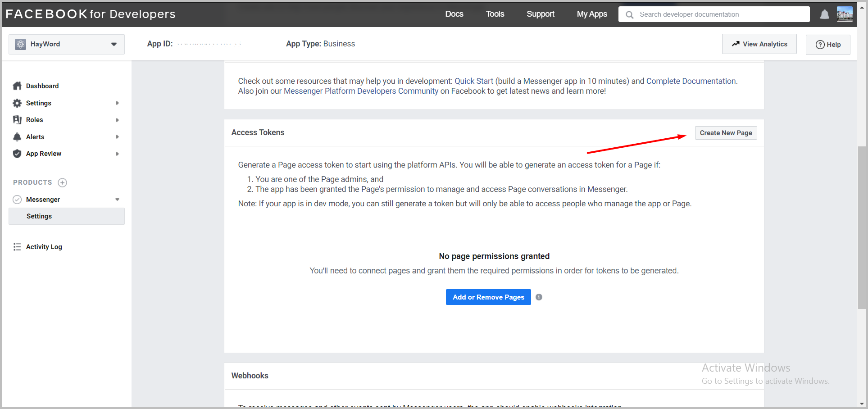The image size is (868, 409).
Task: Open the Complete Documentation link
Action: [691, 81]
